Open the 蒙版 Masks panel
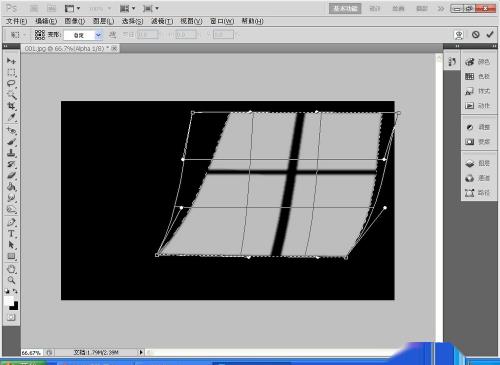500x365 pixels. 478,142
